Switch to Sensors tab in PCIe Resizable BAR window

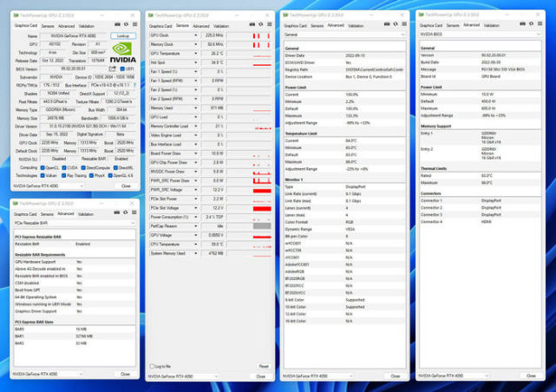click(x=47, y=214)
